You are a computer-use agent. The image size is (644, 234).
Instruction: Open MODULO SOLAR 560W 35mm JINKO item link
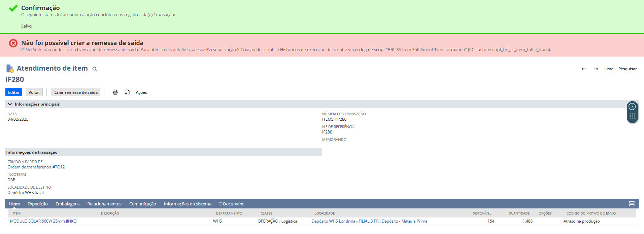coord(43,221)
